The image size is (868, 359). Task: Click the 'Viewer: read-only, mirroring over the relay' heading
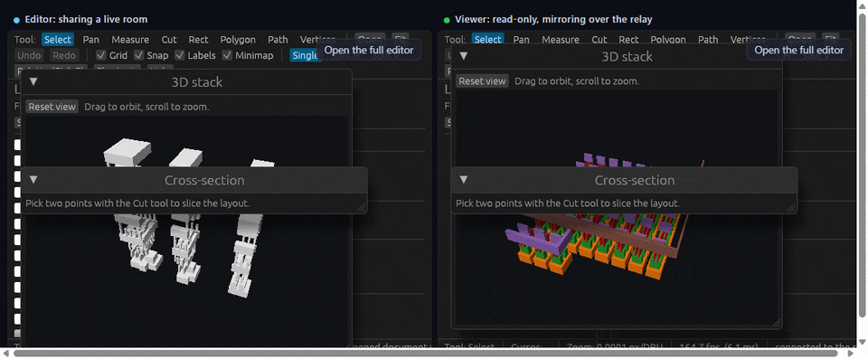(553, 19)
